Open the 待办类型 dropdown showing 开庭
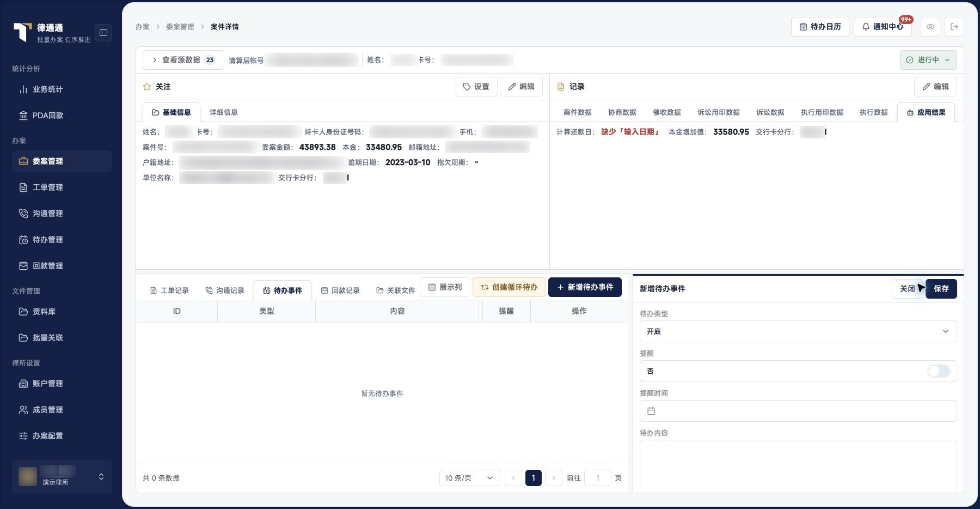 click(798, 331)
